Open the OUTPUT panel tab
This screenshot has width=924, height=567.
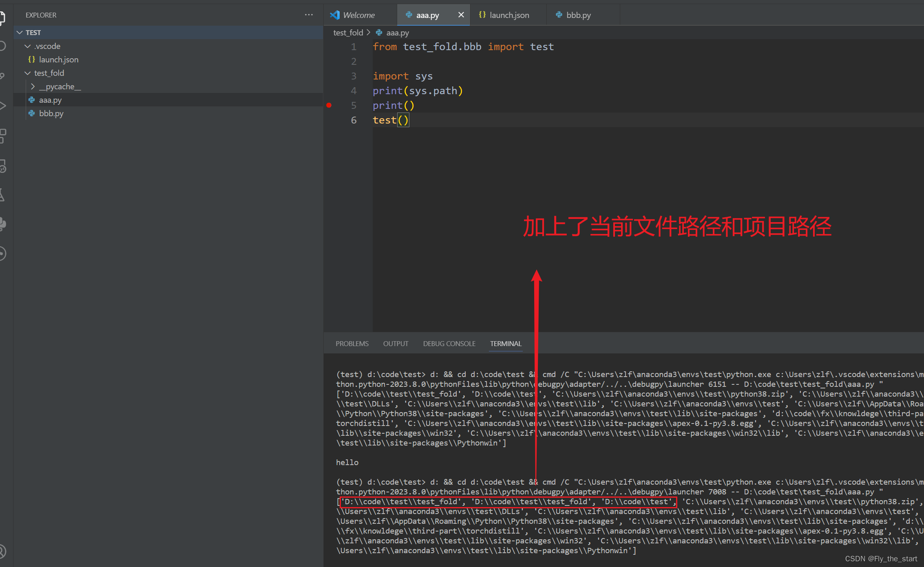click(x=396, y=344)
